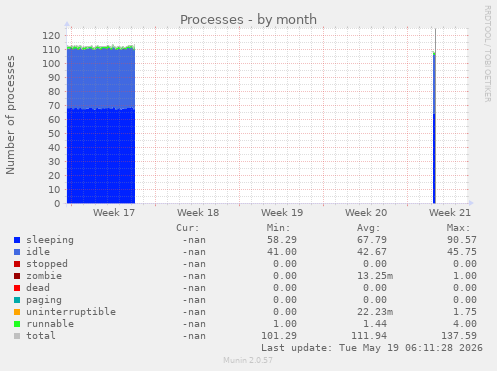Image resolution: width=497 pixels, height=371 pixels.
Task: Click the 'paging' legend label
Action: tap(44, 300)
